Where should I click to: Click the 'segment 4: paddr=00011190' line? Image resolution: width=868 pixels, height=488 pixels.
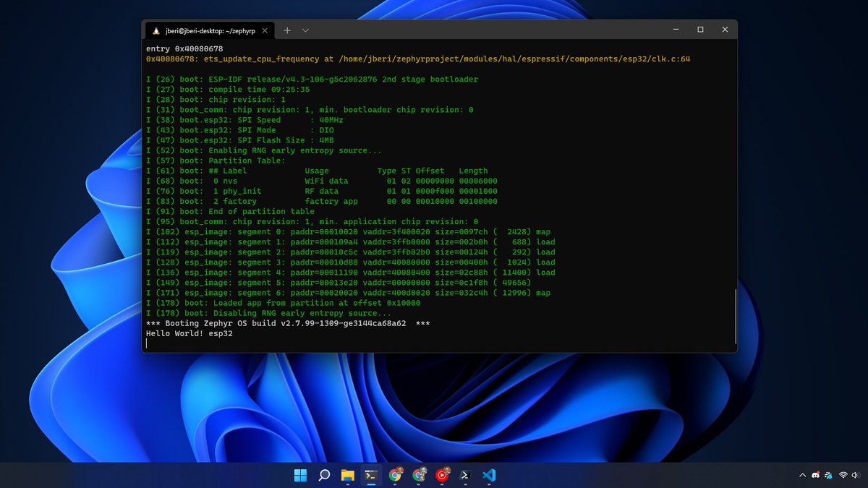click(x=350, y=273)
